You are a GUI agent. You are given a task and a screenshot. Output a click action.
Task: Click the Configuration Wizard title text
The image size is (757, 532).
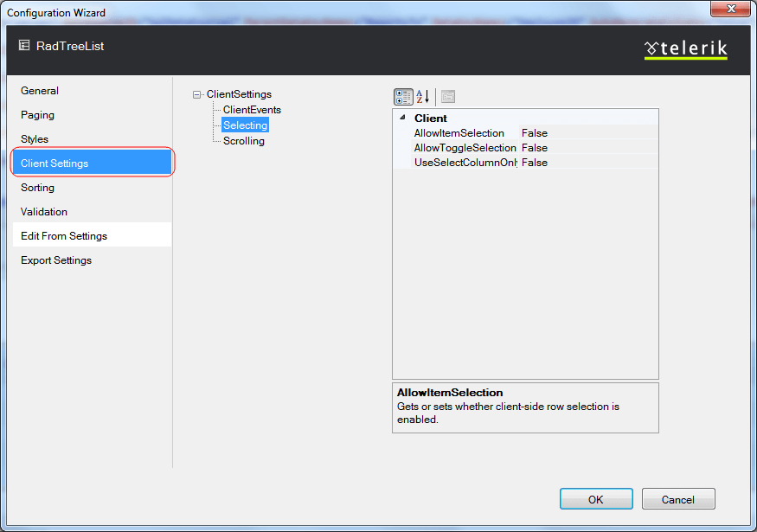coord(56,13)
